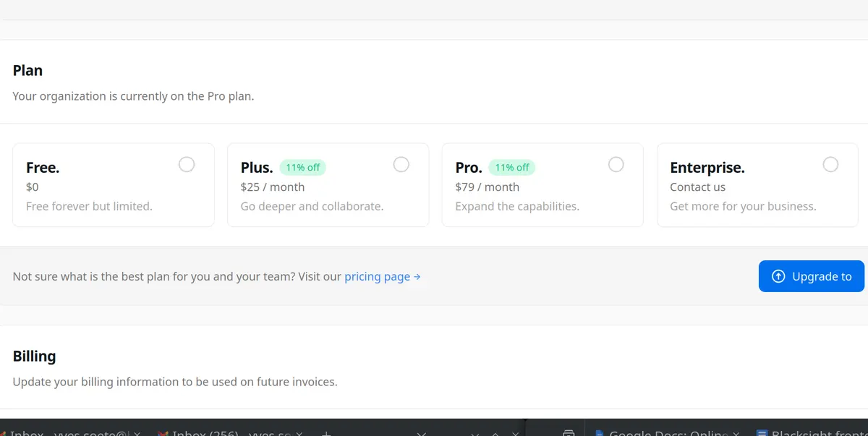Screen dimensions: 868x436
Task: Click the circled up-arrow upgrade icon
Action: point(778,276)
